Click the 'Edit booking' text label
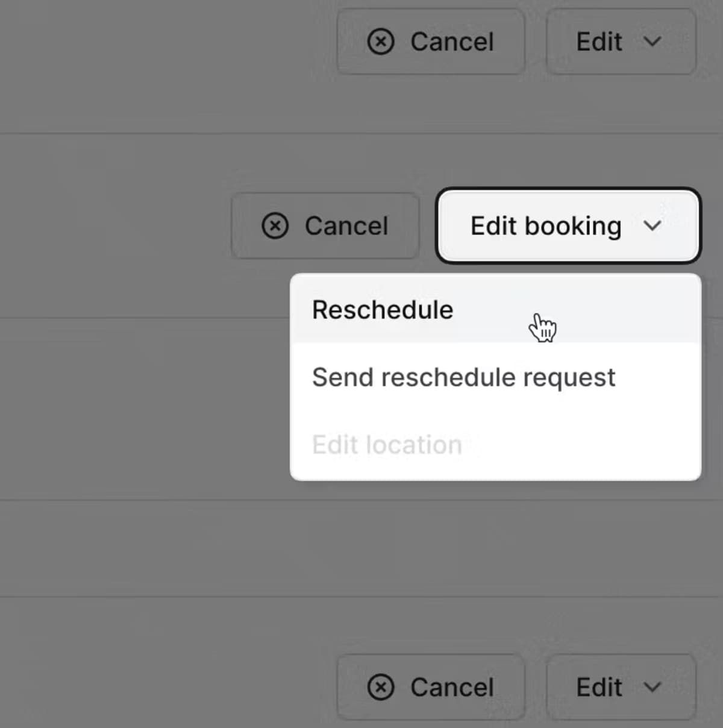 (545, 226)
